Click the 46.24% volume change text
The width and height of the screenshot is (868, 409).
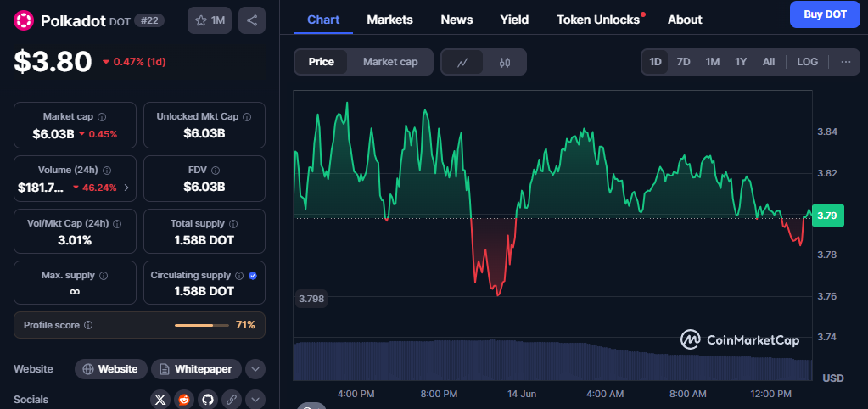click(99, 188)
